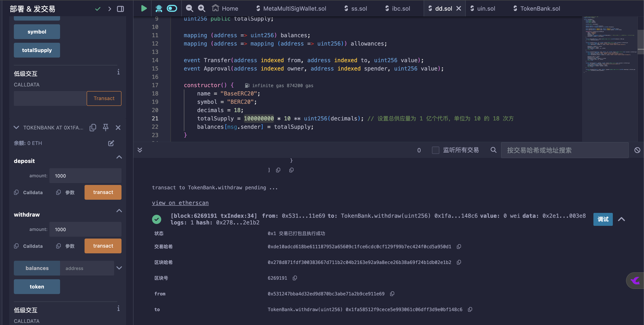Expand the balances function dropdown
The width and height of the screenshot is (644, 325).
[x=119, y=268]
